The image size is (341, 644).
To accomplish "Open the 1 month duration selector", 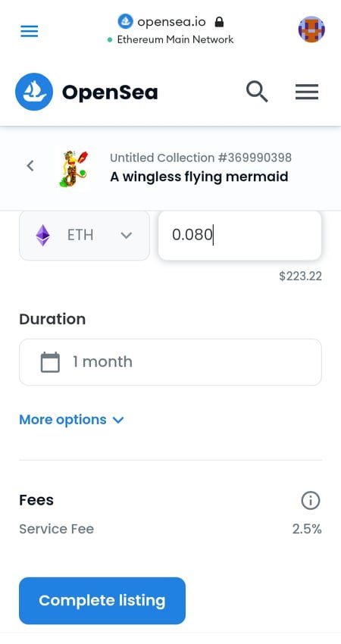I will 170,362.
